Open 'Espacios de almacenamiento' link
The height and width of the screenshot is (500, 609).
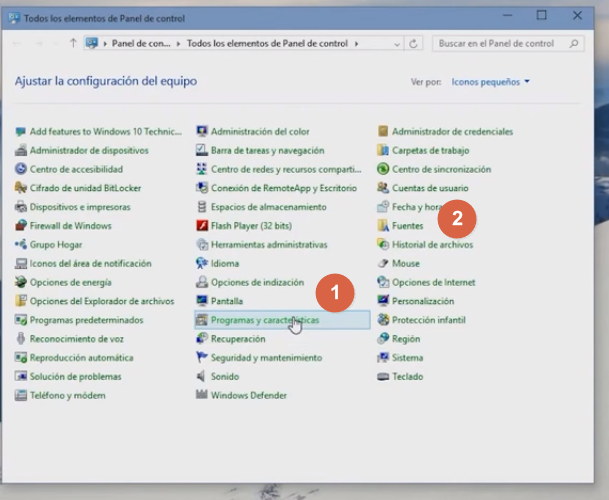point(269,207)
